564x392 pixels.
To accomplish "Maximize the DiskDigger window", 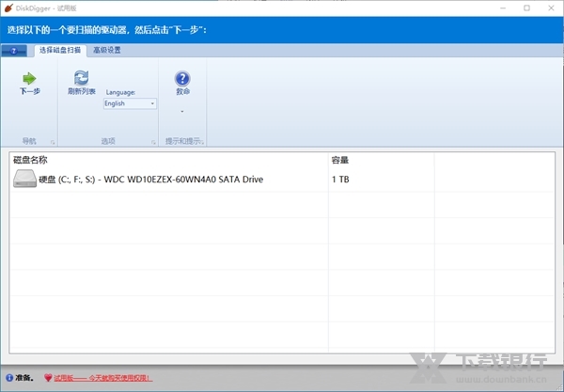I will pyautogui.click(x=526, y=8).
